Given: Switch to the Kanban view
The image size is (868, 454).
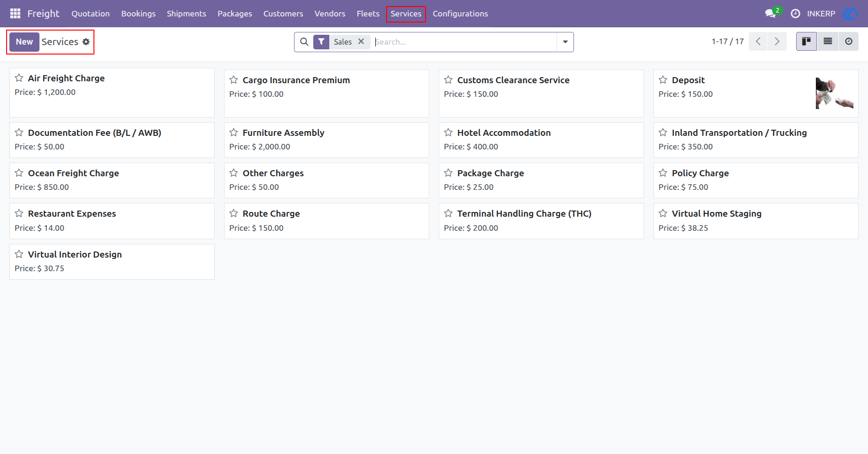Looking at the screenshot, I should point(806,41).
